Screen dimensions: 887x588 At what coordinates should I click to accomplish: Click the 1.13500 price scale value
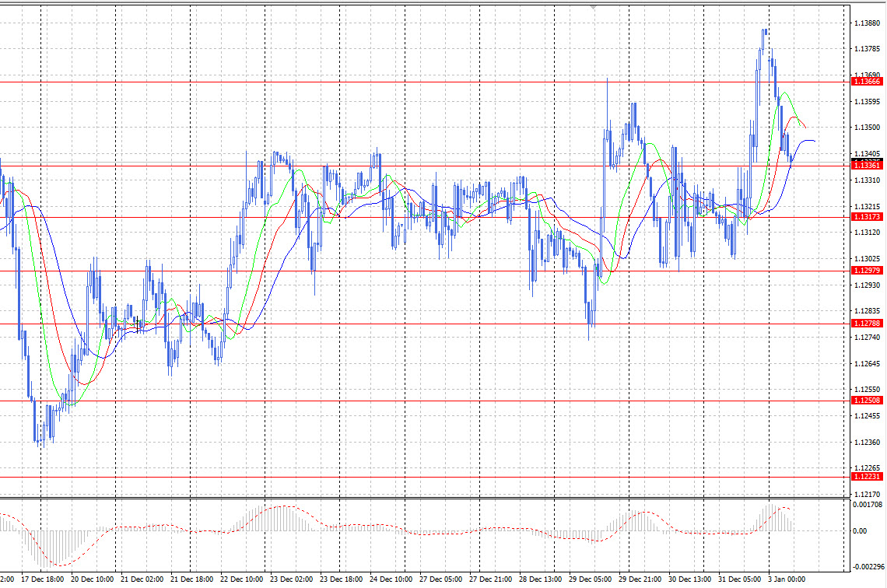pyautogui.click(x=868, y=128)
